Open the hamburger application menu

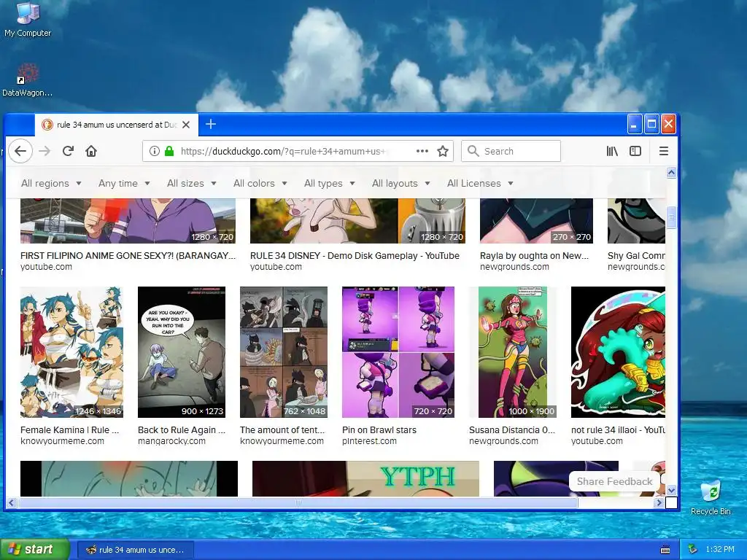coord(664,152)
